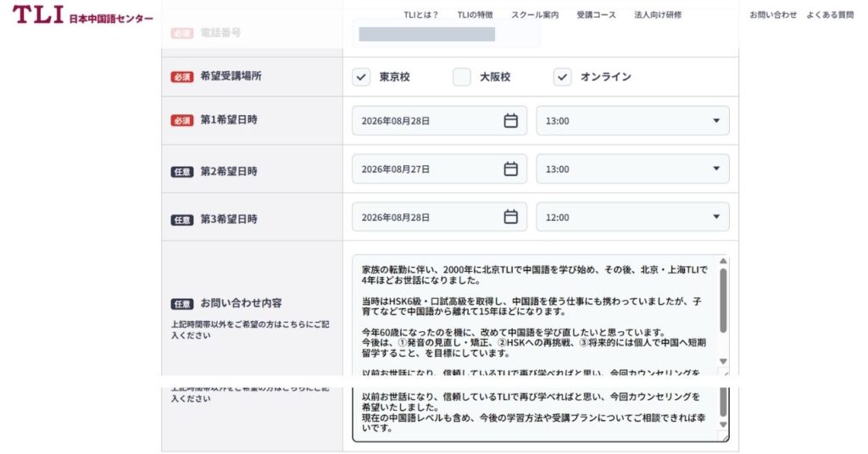Click the upper textarea scrollbar down arrow
This screenshot has height=454, width=868.
click(x=723, y=361)
